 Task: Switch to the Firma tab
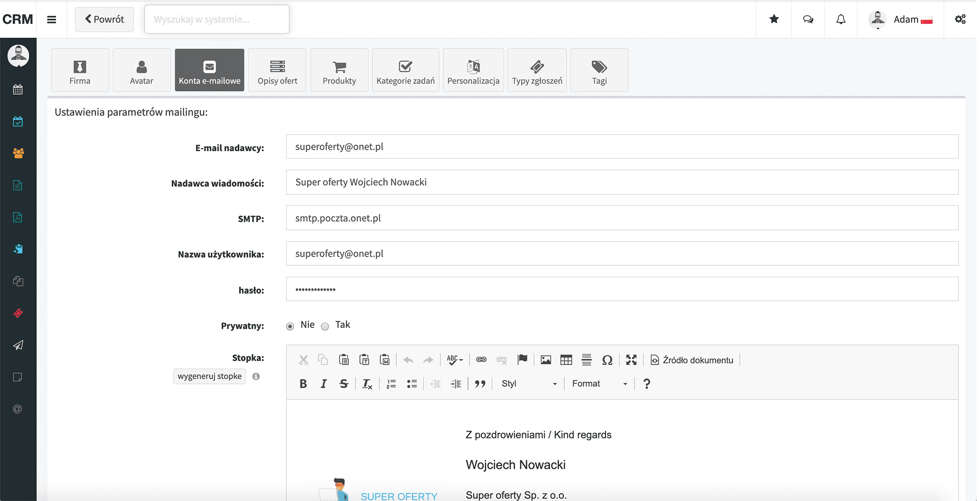pyautogui.click(x=80, y=70)
